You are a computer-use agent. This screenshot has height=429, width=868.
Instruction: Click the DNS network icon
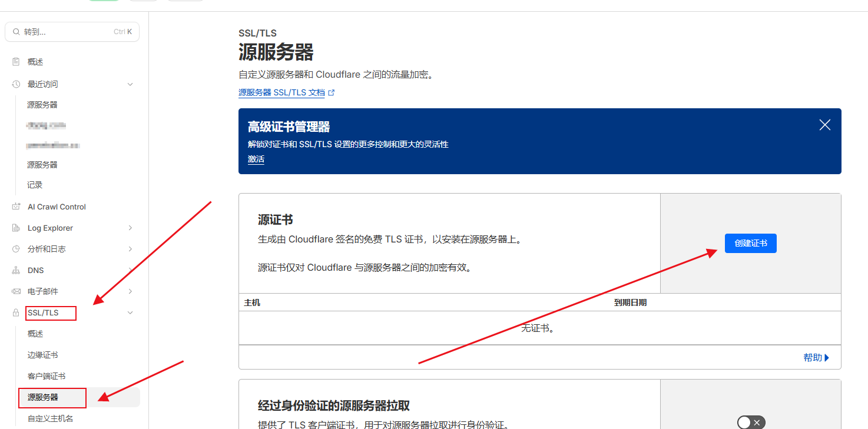click(x=16, y=270)
